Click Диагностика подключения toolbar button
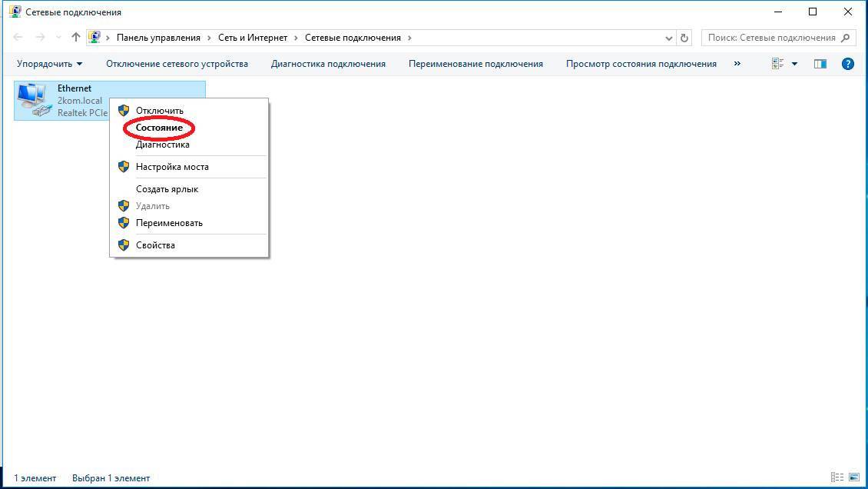The width and height of the screenshot is (868, 489). tap(328, 64)
